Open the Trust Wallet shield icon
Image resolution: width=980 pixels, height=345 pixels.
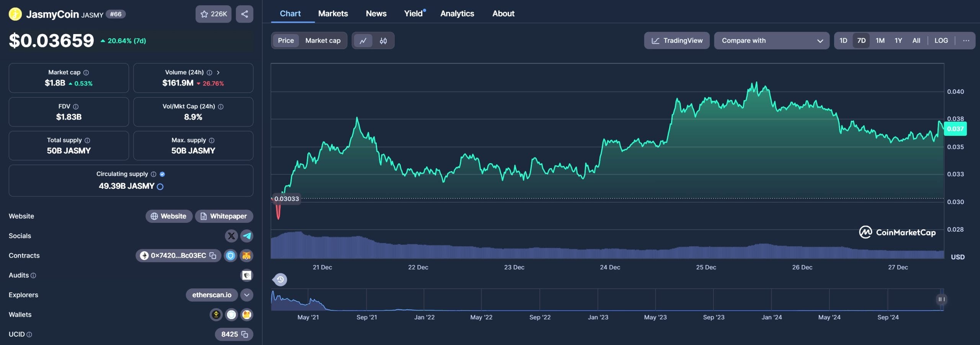tap(231, 315)
